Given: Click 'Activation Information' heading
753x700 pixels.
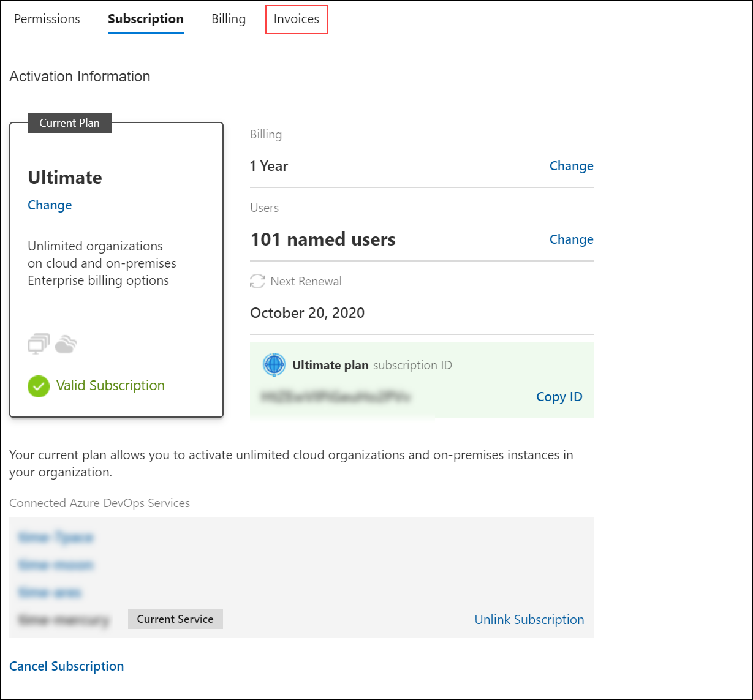Looking at the screenshot, I should (80, 77).
